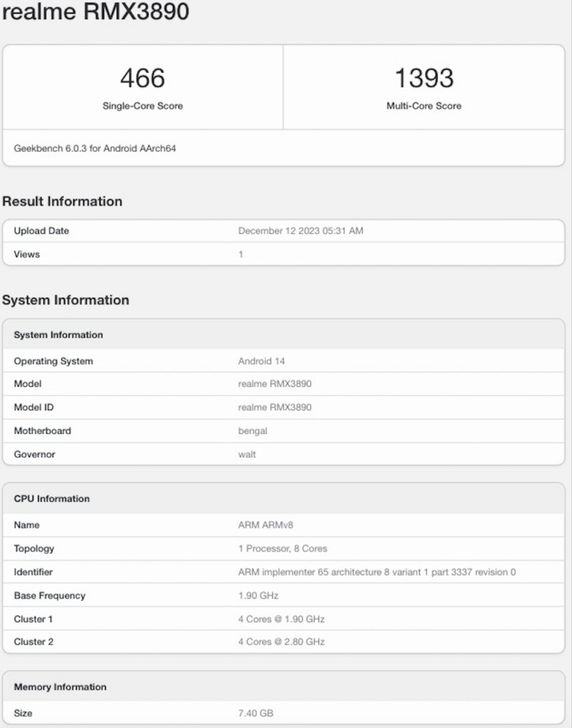Click the 'Operating System' row label
The width and height of the screenshot is (572, 728).
click(53, 361)
